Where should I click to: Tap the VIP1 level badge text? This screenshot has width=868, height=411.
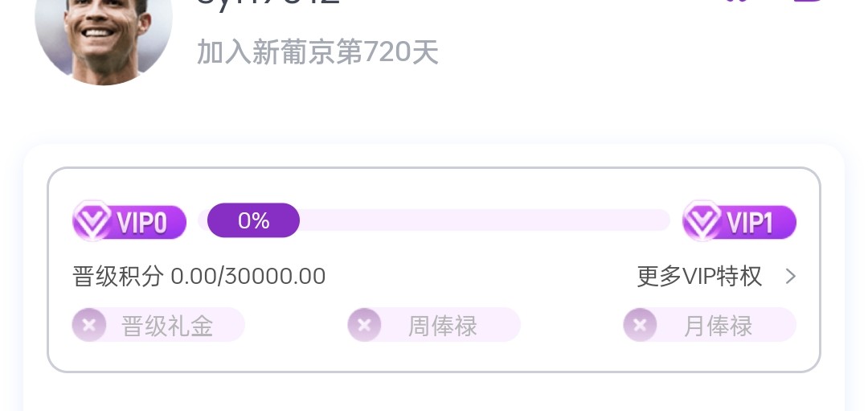[x=751, y=223]
